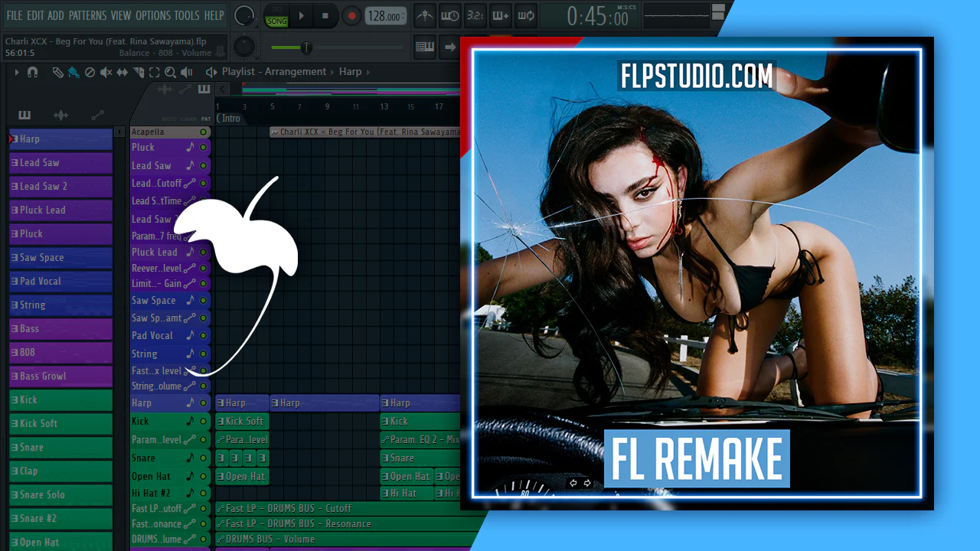
Task: Click the song position slider
Action: [x=338, y=47]
